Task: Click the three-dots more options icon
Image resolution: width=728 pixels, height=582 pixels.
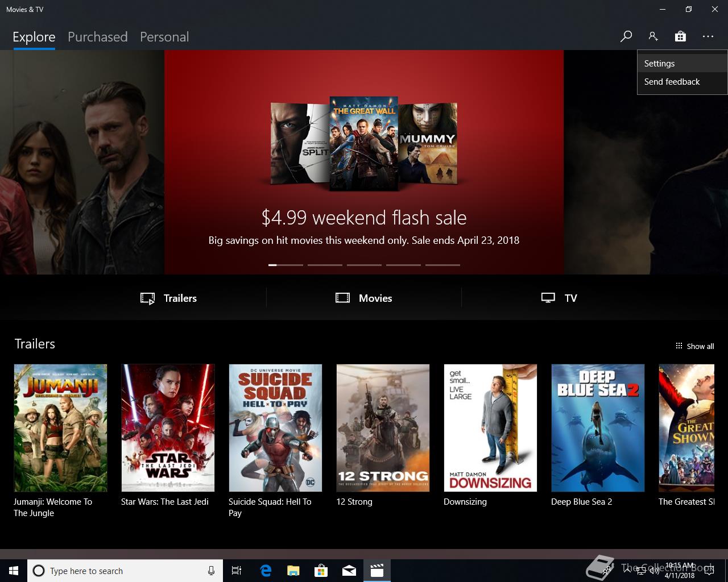Action: (x=708, y=36)
